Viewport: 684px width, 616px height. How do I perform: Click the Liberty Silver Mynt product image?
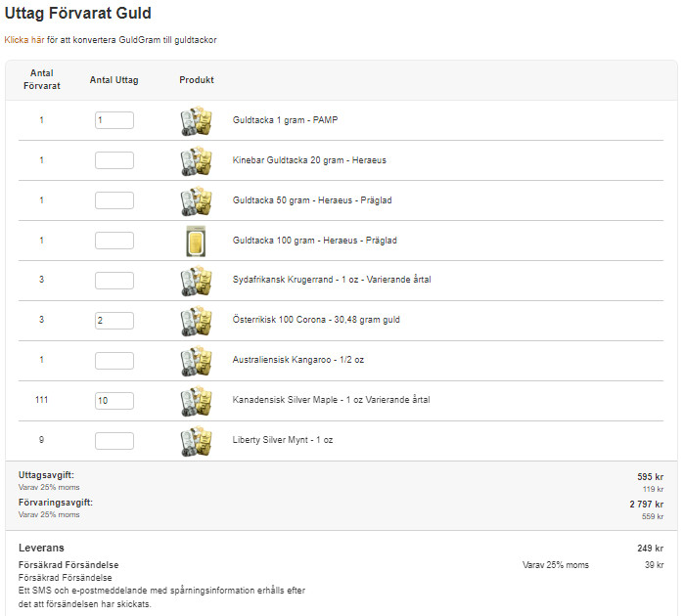point(197,441)
